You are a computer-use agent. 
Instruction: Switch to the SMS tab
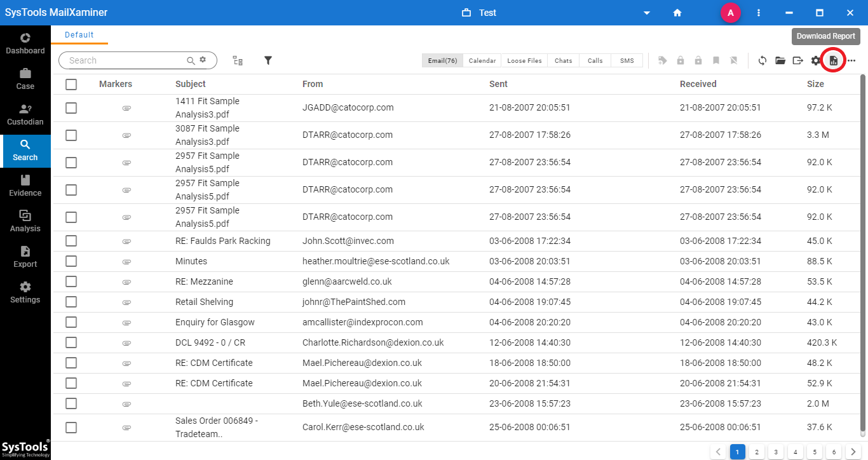pos(627,60)
